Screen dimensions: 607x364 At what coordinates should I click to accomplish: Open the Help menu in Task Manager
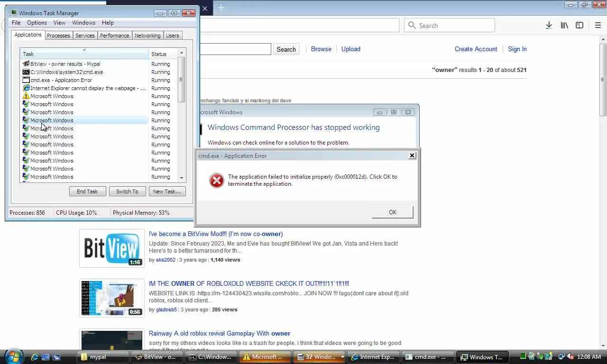[108, 23]
